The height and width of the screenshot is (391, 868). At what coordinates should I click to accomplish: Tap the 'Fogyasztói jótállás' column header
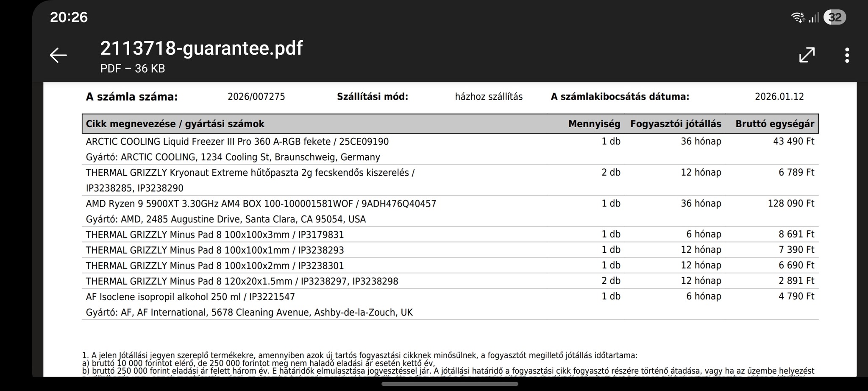[x=676, y=124]
